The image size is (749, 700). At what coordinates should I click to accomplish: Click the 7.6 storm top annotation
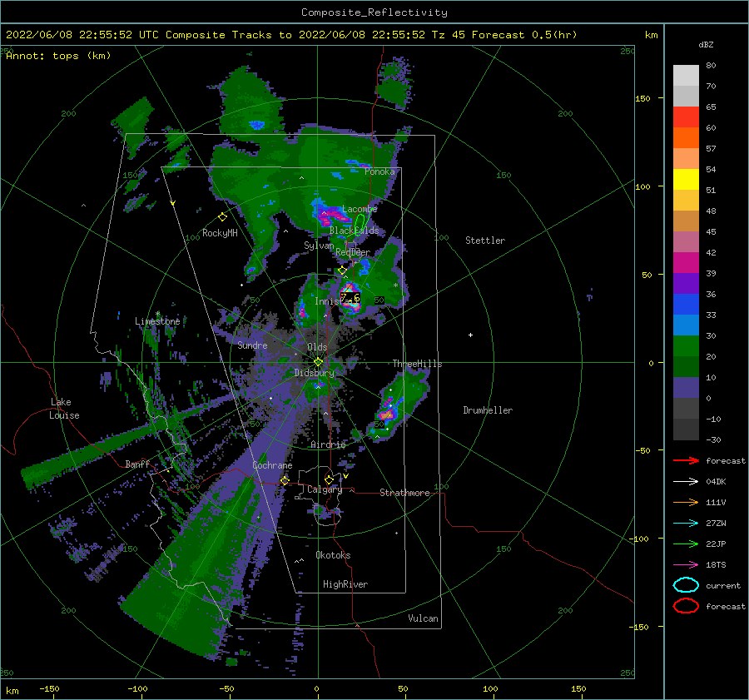[350, 298]
